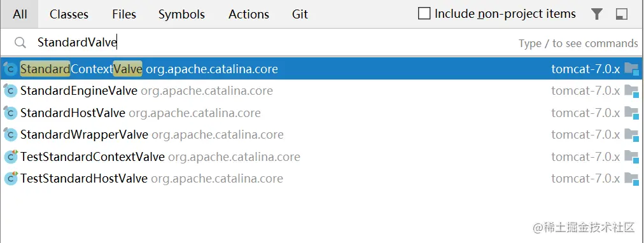Open the filter funnel icon
Screen dimensions: 644x243
coord(597,15)
